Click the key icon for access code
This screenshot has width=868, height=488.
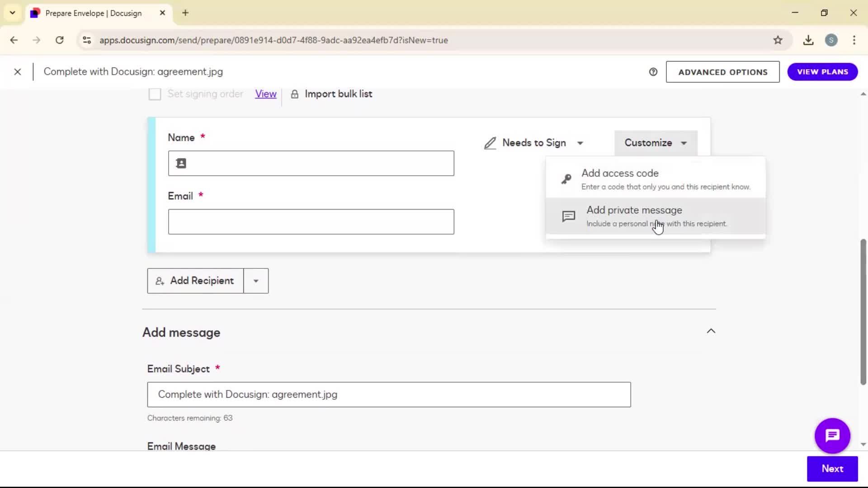tap(566, 179)
